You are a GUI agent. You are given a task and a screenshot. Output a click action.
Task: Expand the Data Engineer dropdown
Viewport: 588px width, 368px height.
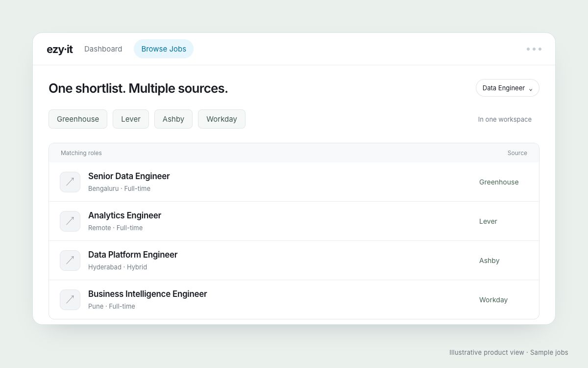point(508,88)
